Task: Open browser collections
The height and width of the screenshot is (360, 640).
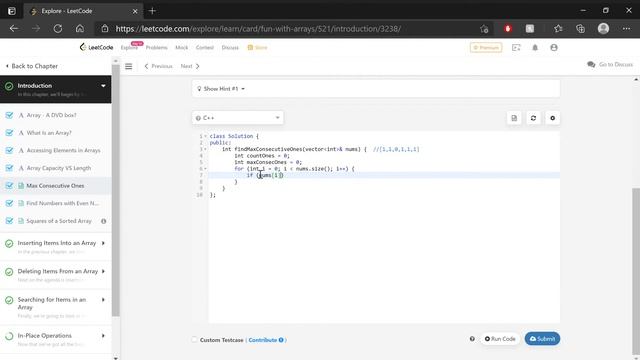Action: click(x=580, y=29)
